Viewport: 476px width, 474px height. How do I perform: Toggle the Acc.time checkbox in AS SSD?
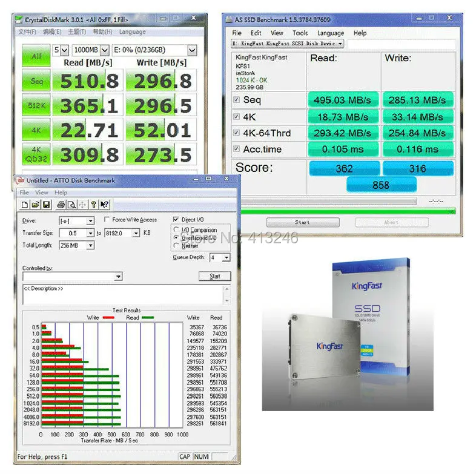(x=236, y=149)
